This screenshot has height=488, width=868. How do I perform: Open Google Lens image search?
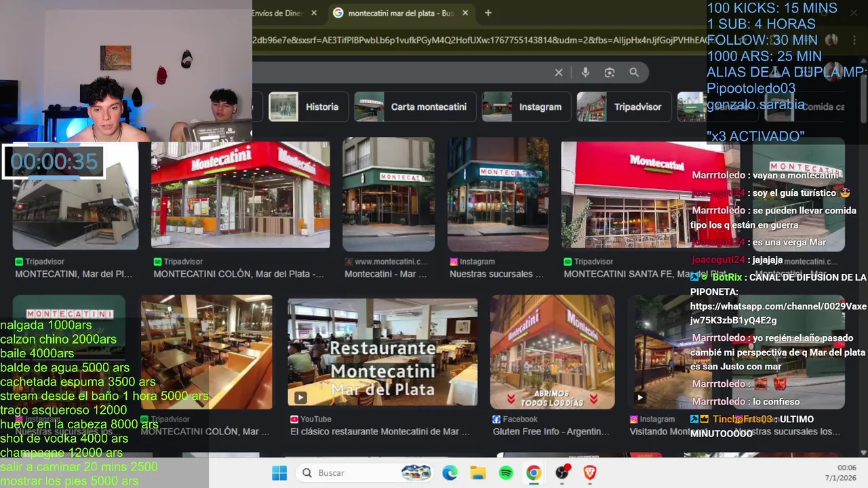[610, 73]
